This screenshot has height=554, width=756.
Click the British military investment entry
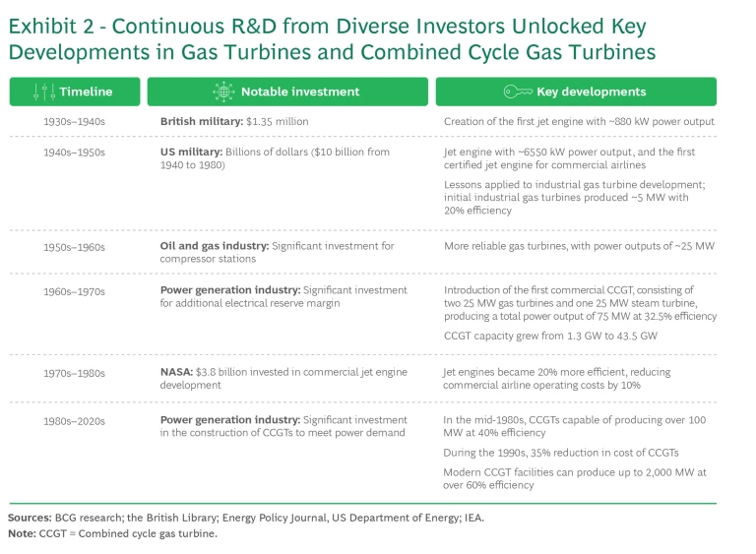pos(234,122)
